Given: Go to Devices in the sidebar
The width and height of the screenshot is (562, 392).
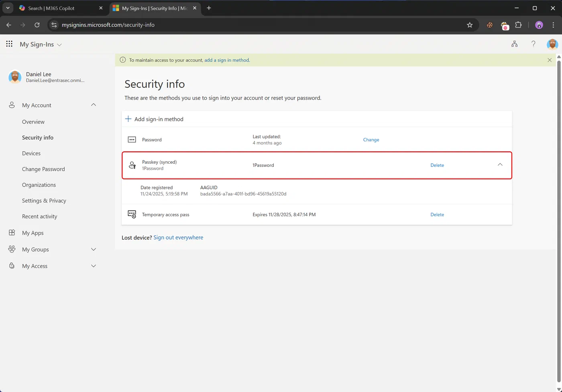Looking at the screenshot, I should point(31,153).
